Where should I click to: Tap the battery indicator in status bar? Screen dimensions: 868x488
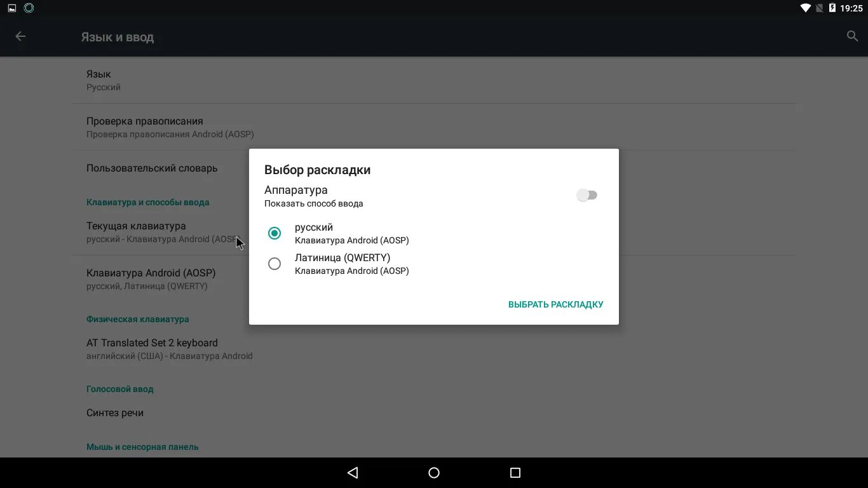pyautogui.click(x=833, y=8)
